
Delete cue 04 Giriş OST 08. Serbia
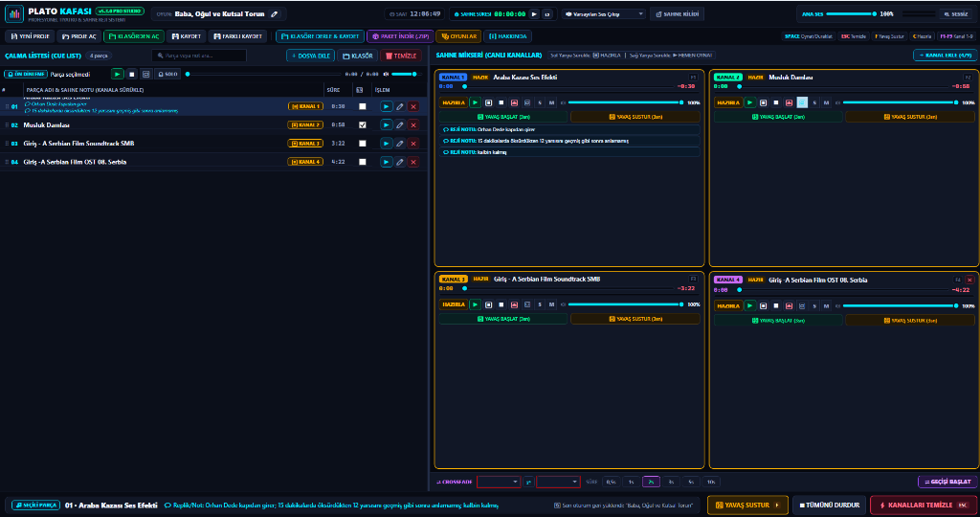point(413,162)
